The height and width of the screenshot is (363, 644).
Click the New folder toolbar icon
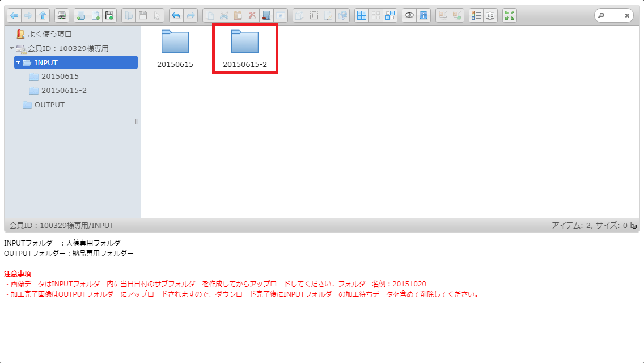80,16
